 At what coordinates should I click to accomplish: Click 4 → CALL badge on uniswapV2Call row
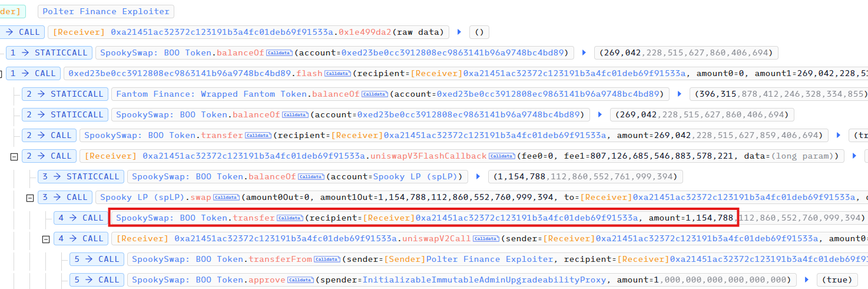coord(81,238)
